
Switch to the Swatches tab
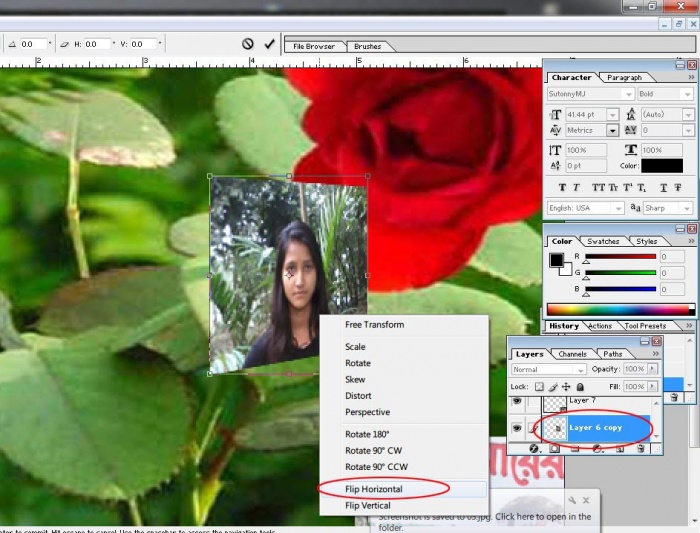603,241
